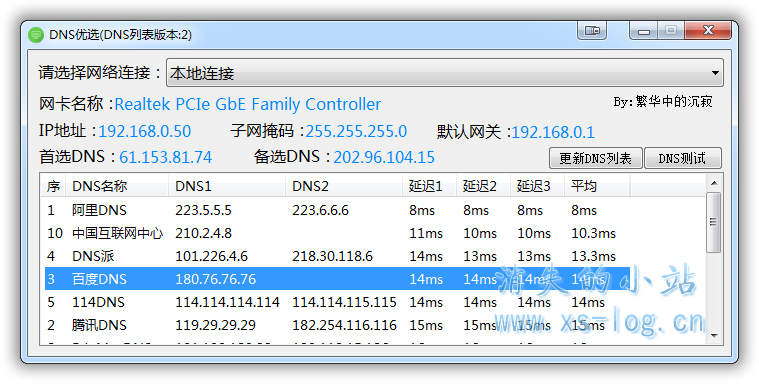This screenshot has height=384, width=759.
Task: Open the network connection dropdown
Action: coord(444,73)
